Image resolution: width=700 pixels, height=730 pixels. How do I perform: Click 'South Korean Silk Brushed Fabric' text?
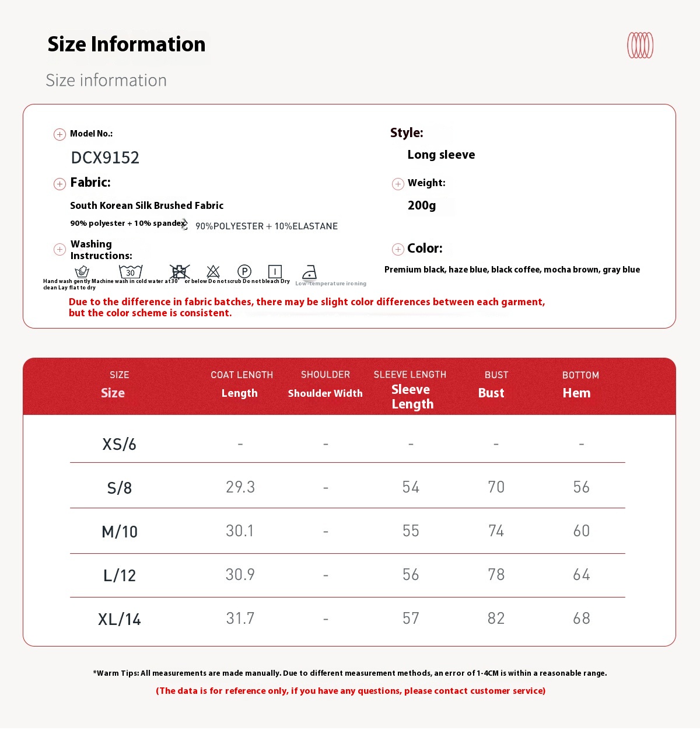[x=146, y=205]
